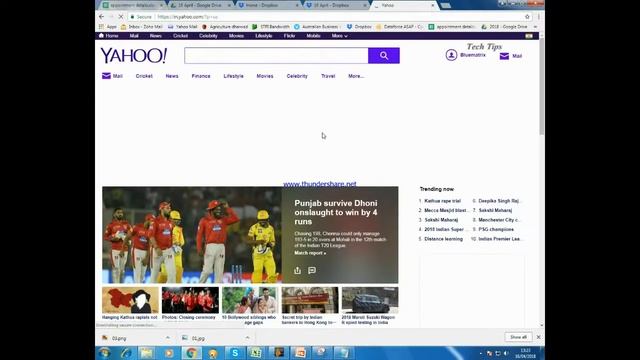Image resolution: width=640 pixels, height=360 pixels.
Task: Open a new Chrome tab
Action: pos(446,5)
